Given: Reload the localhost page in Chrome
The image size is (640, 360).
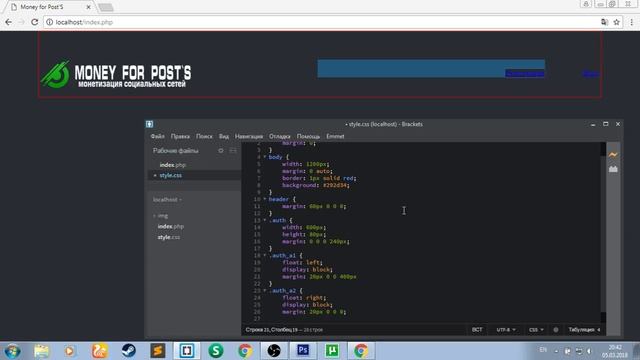Looking at the screenshot, I should tap(35, 22).
